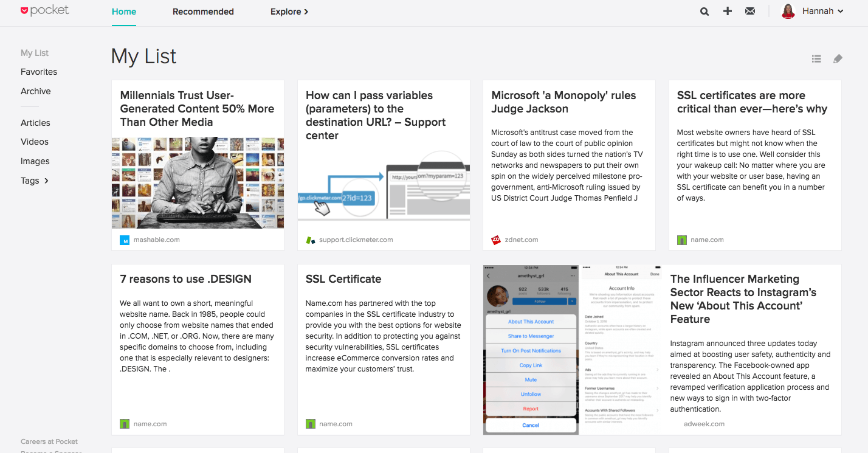Open Influencer Marketing Sector Instagram article

coord(743,299)
